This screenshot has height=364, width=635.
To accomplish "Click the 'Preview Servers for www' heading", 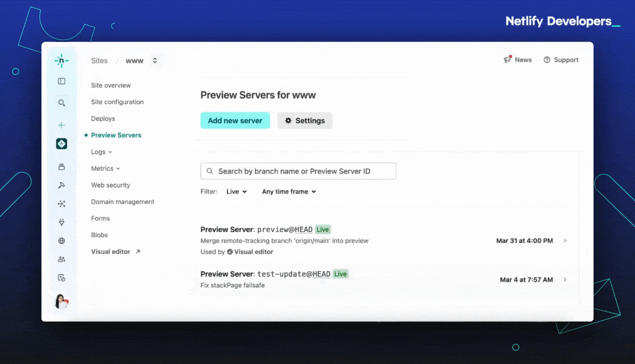I will (x=258, y=95).
